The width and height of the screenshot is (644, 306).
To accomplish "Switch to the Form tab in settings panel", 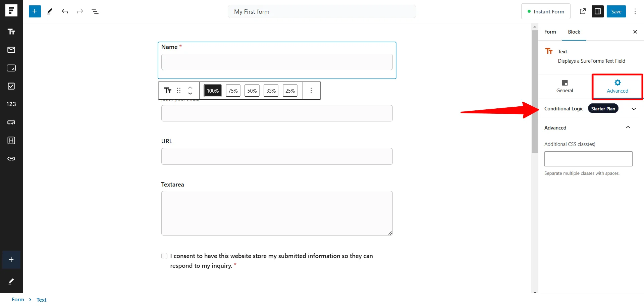I will point(550,32).
